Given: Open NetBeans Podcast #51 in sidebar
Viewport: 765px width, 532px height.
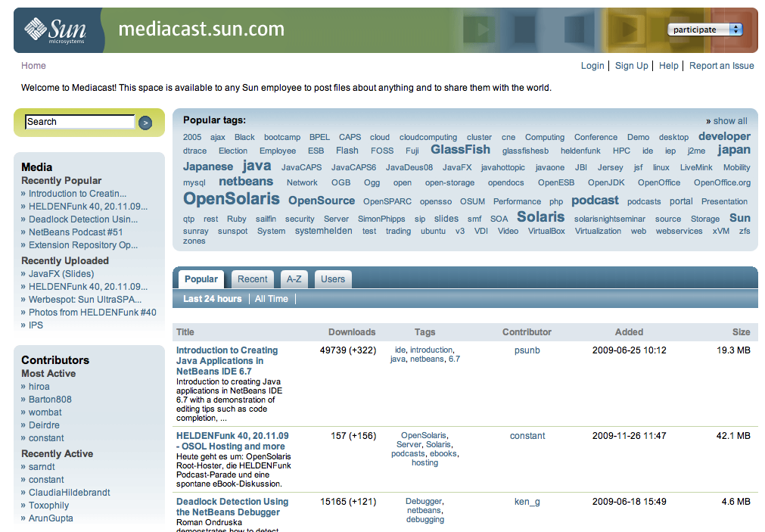Looking at the screenshot, I should tap(76, 232).
